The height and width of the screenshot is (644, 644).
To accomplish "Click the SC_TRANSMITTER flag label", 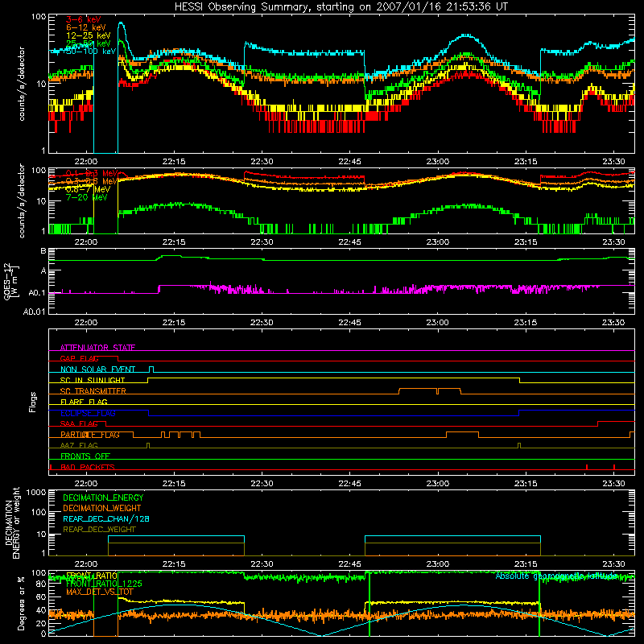I will point(93,390).
